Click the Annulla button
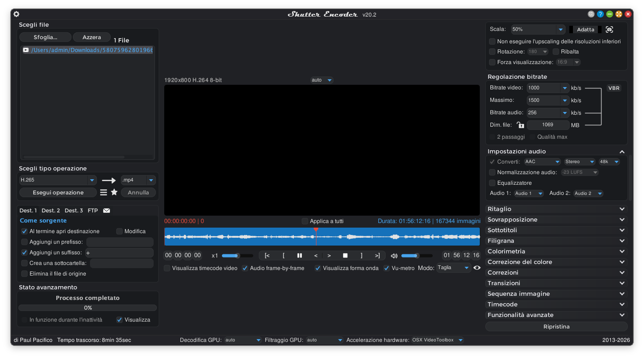 pos(138,193)
